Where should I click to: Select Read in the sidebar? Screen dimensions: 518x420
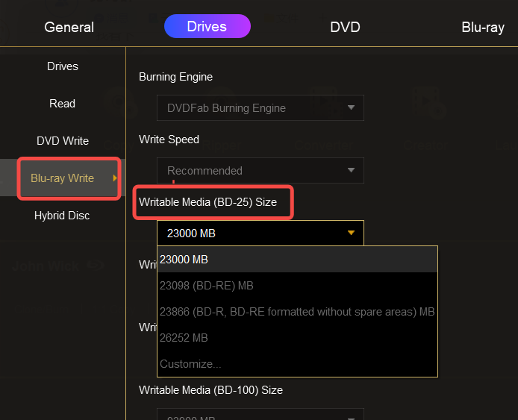[63, 104]
